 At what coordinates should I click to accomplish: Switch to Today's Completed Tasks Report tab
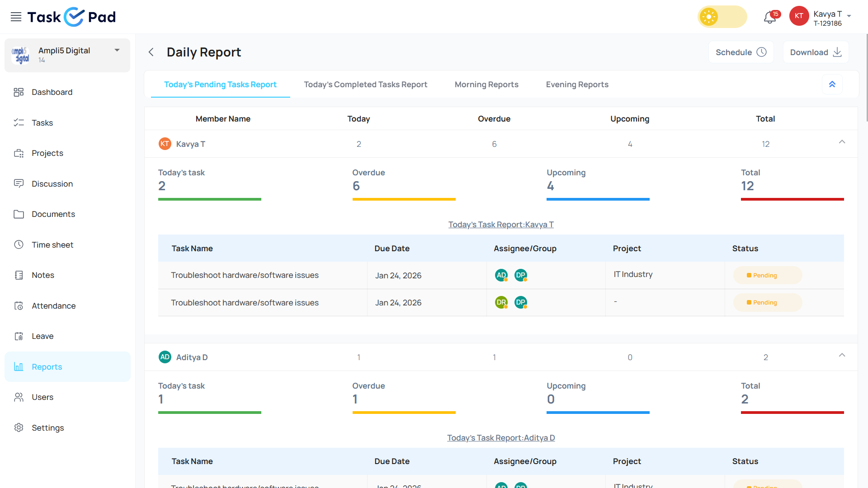[365, 84]
